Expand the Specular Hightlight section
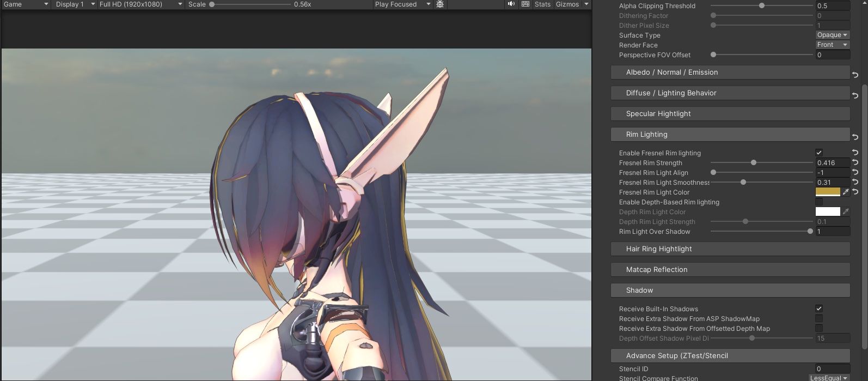The height and width of the screenshot is (381, 868). 730,114
